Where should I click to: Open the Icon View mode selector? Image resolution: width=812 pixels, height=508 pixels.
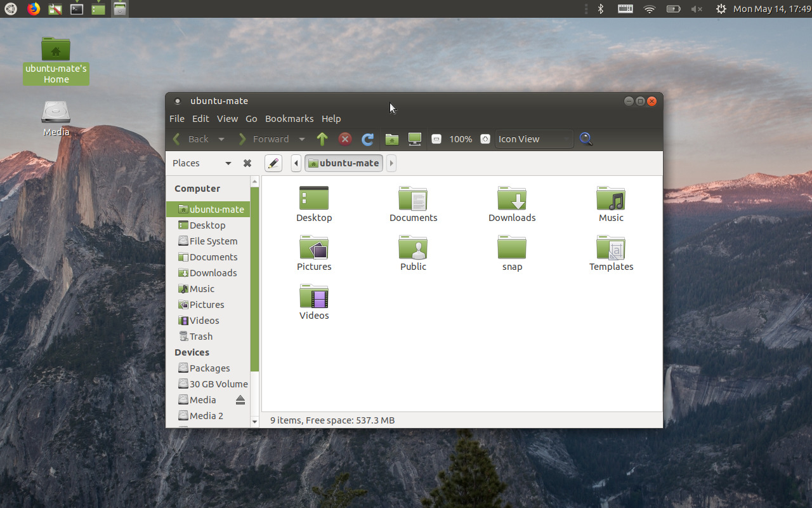[533, 138]
